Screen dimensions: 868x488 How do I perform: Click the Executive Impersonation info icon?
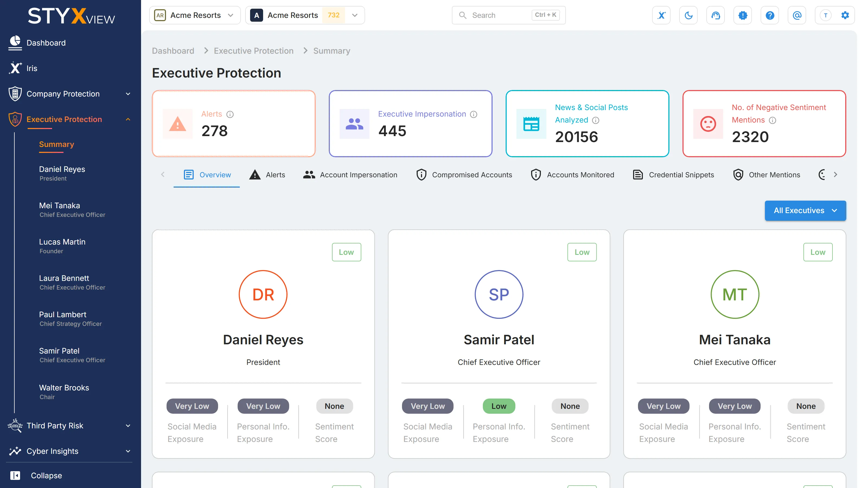(x=473, y=114)
